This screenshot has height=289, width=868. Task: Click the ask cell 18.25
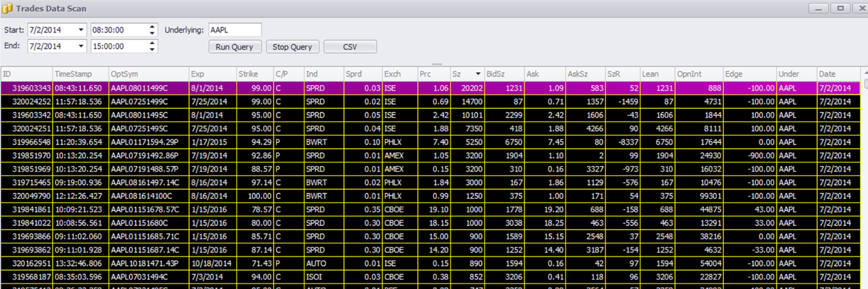tap(545, 223)
